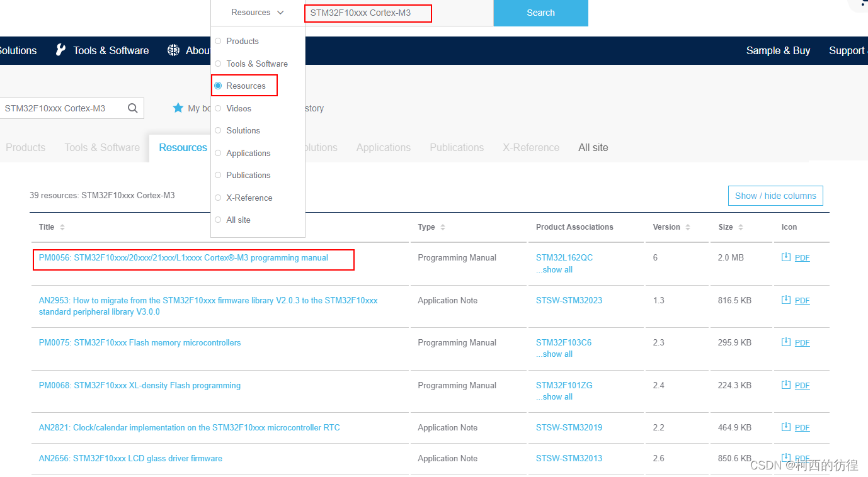Screen dimensions: 868x477
Task: Open AN2656 LCD glass driver firmware link
Action: pyautogui.click(x=130, y=458)
